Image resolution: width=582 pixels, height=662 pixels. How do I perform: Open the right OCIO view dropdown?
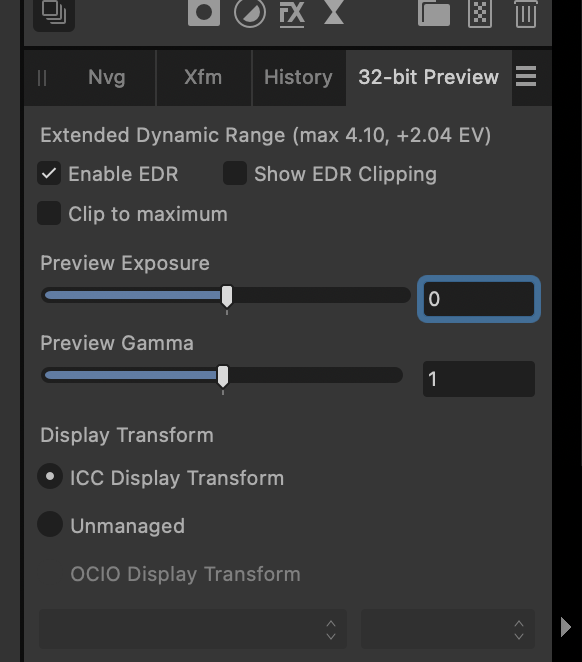448,629
